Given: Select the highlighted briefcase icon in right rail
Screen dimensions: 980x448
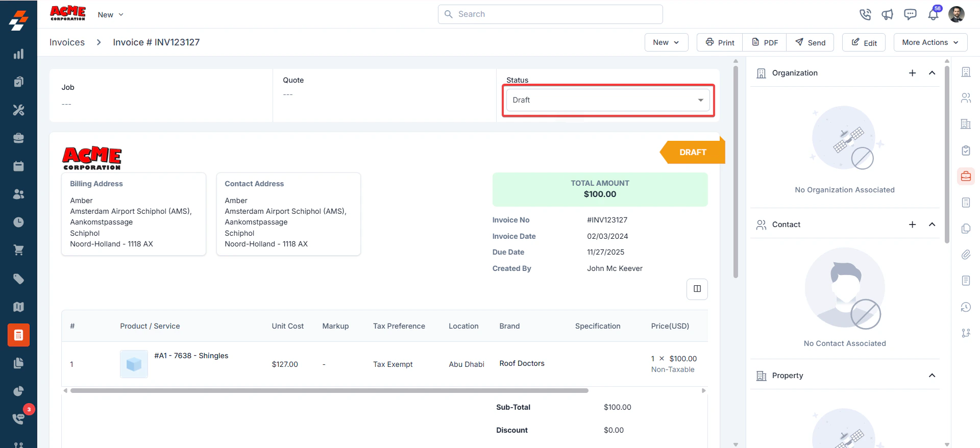Looking at the screenshot, I should pyautogui.click(x=966, y=176).
